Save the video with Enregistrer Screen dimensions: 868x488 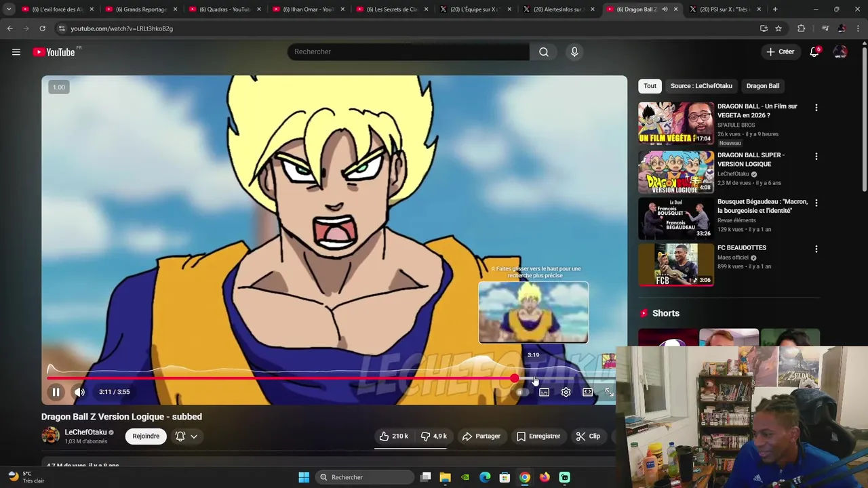pyautogui.click(x=538, y=436)
